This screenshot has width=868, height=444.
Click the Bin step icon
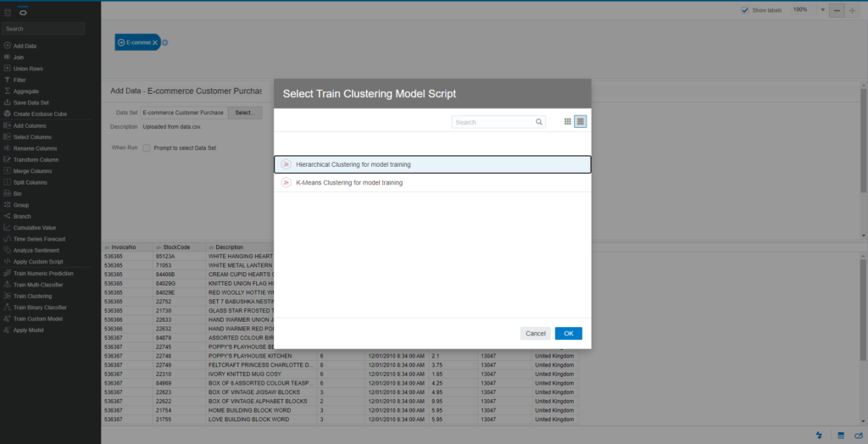coord(7,194)
